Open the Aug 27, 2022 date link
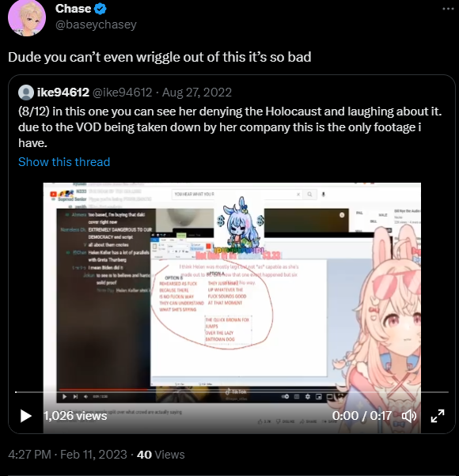Screen dimensions: 459x476 coord(197,93)
